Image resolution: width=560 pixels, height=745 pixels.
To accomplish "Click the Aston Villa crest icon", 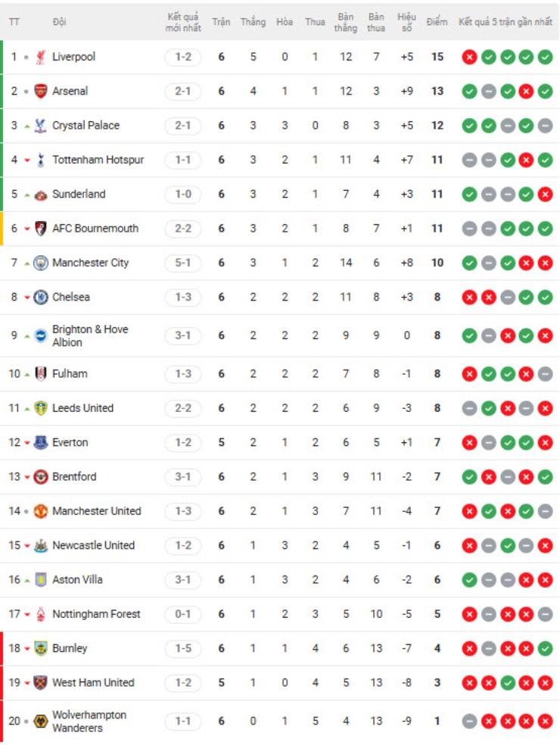I will 41,580.
